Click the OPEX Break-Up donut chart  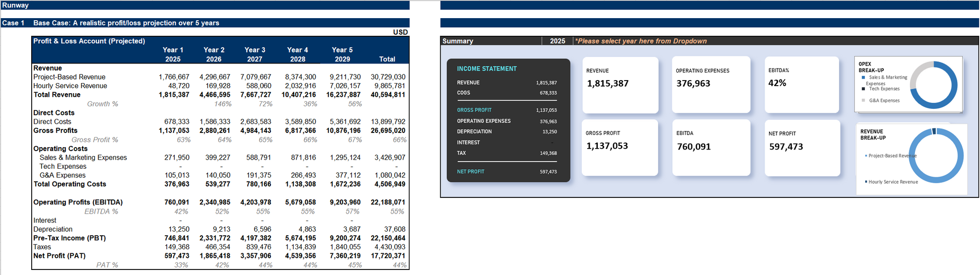(x=933, y=85)
